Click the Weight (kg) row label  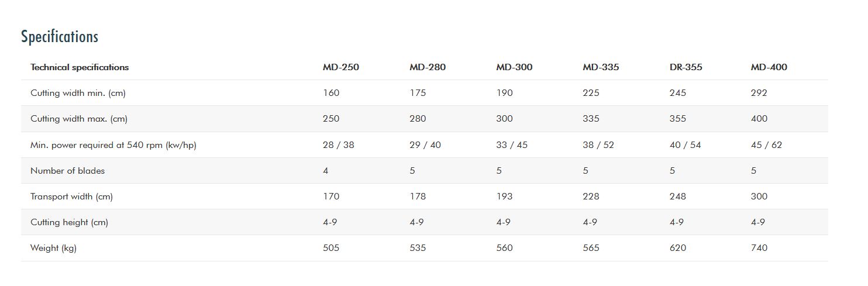[53, 248]
